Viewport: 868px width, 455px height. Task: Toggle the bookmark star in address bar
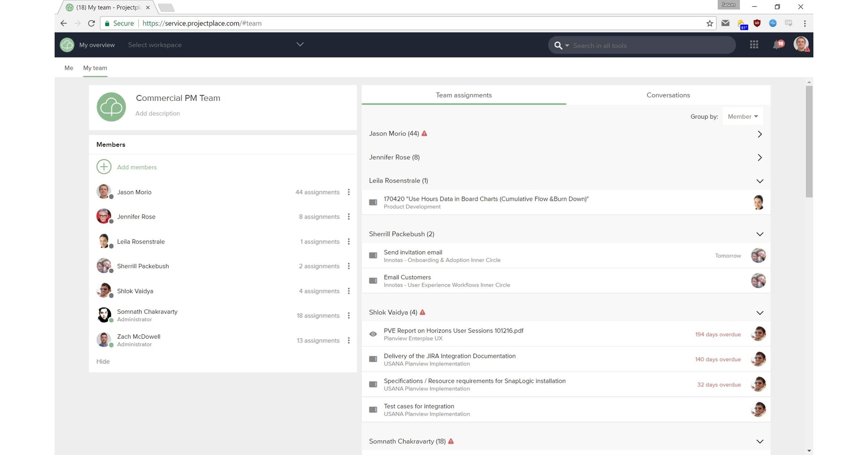[710, 23]
